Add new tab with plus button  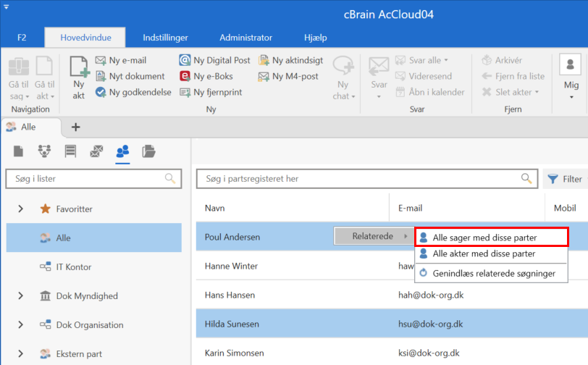[75, 127]
